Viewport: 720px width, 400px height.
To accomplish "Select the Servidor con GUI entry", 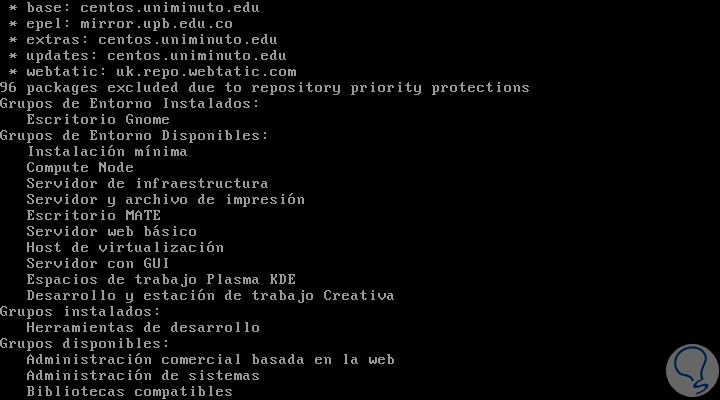I will (98, 264).
